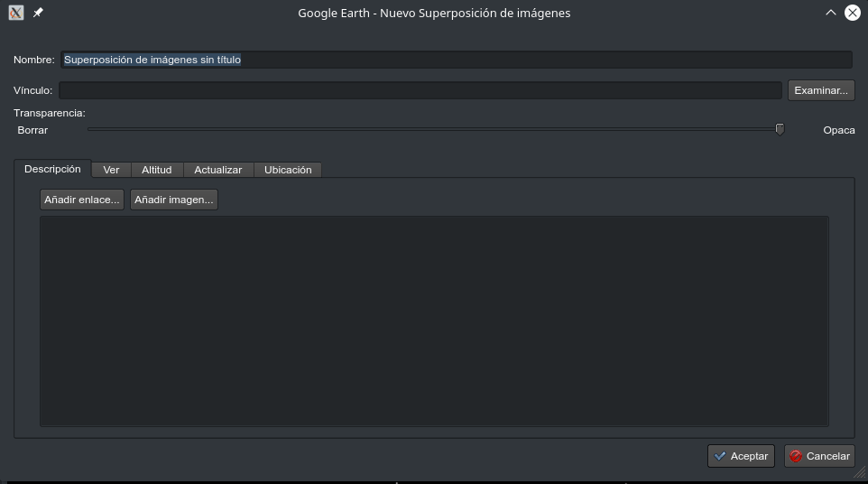Show the Ubicación tab
This screenshot has width=868, height=484.
pyautogui.click(x=288, y=170)
